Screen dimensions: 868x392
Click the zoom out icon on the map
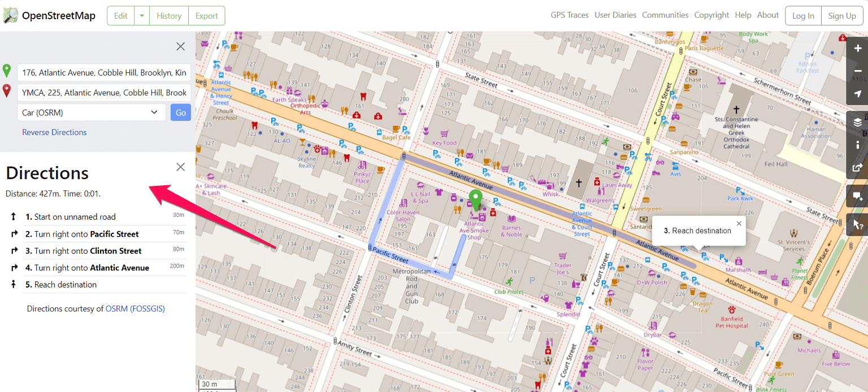click(x=857, y=71)
